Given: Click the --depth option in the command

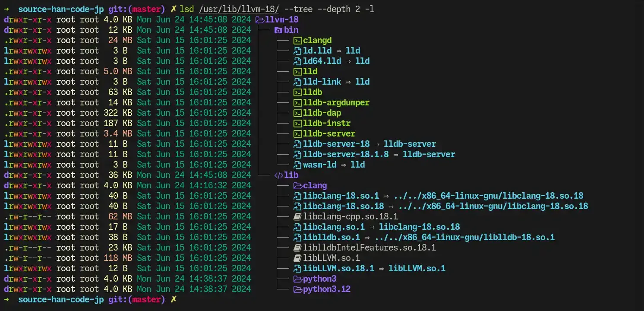Looking at the screenshot, I should tap(334, 9).
